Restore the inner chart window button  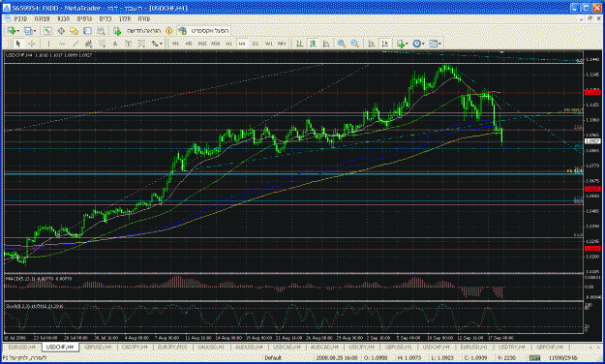click(590, 18)
